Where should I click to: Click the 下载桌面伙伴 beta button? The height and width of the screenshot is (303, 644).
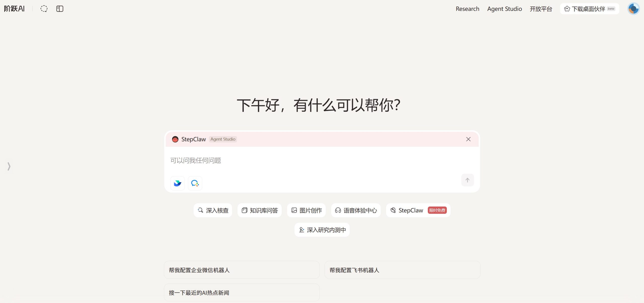pyautogui.click(x=590, y=9)
